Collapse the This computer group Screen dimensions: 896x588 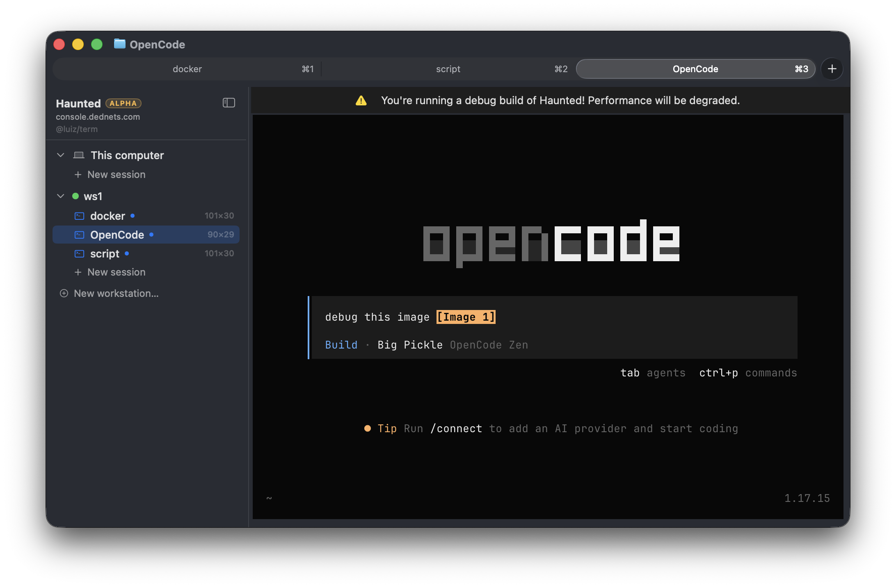coord(61,155)
